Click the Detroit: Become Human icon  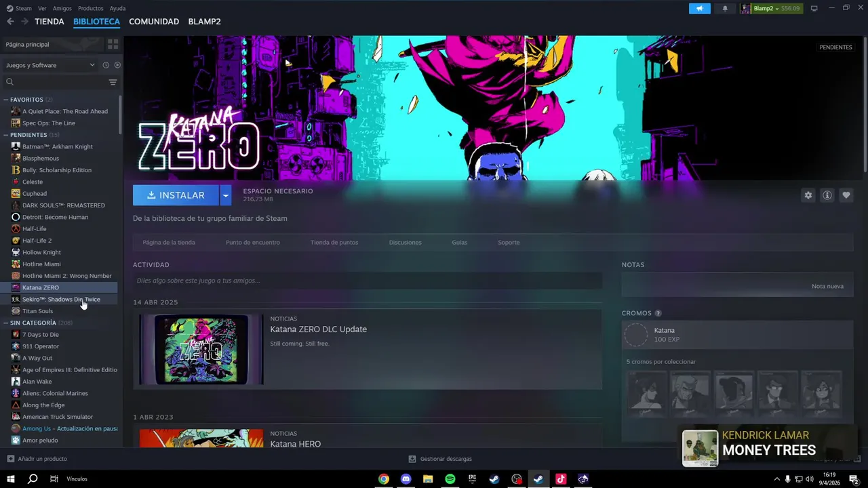point(16,217)
